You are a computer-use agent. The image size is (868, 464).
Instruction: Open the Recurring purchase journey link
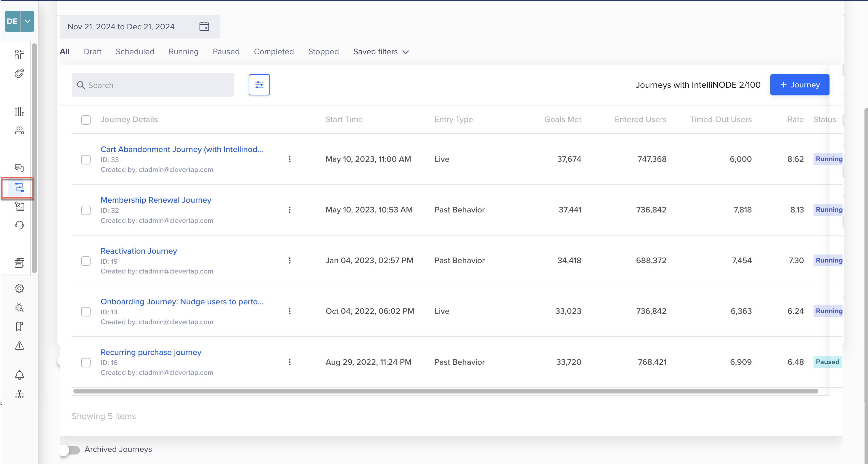coord(151,352)
